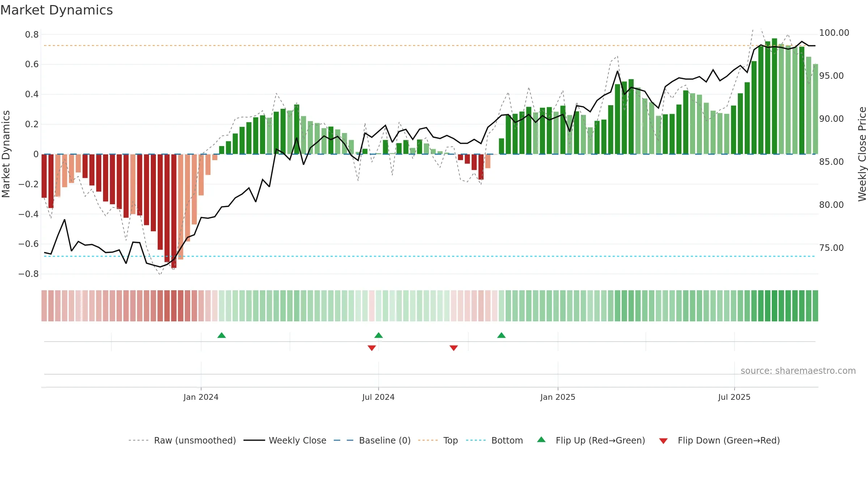Click the Jan 2025 x-axis label
The width and height of the screenshot is (868, 488).
tap(558, 397)
